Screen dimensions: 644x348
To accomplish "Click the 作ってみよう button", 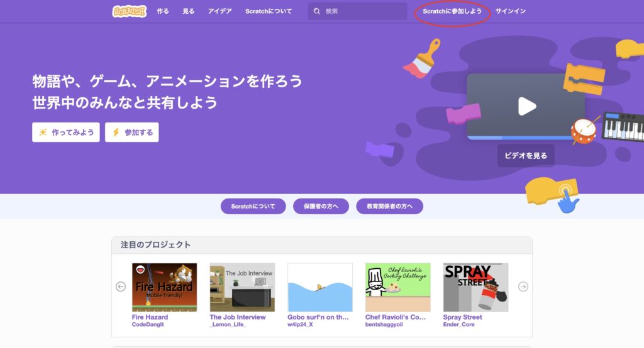I will (65, 132).
